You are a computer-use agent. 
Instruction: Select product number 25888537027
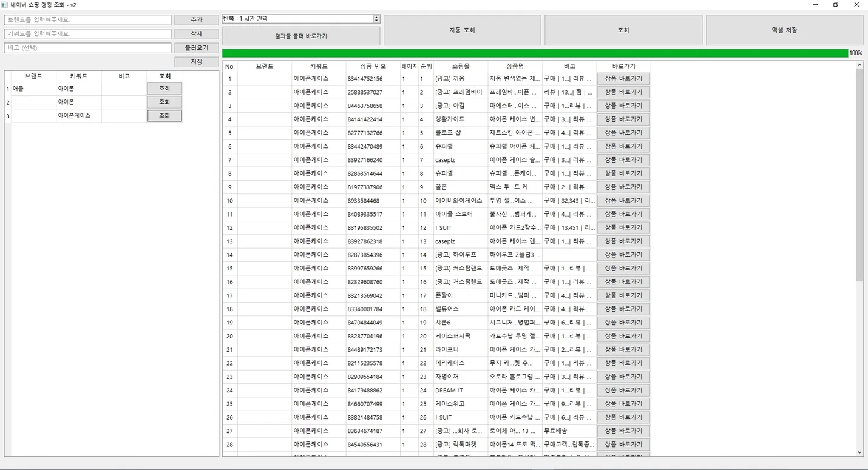click(373, 92)
